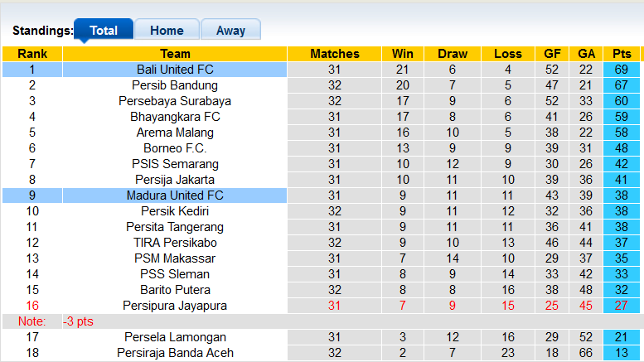644x362 pixels.
Task: Click PSM Makassar team name
Action: 175,258
